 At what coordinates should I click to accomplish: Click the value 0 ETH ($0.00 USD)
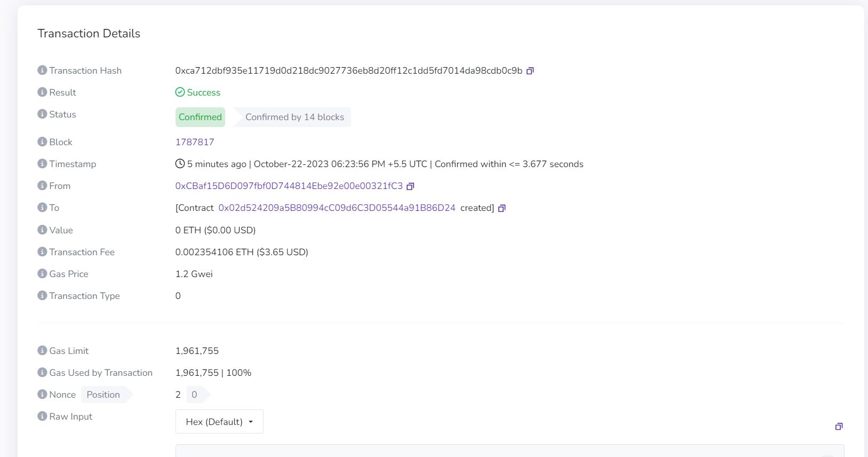pos(216,230)
